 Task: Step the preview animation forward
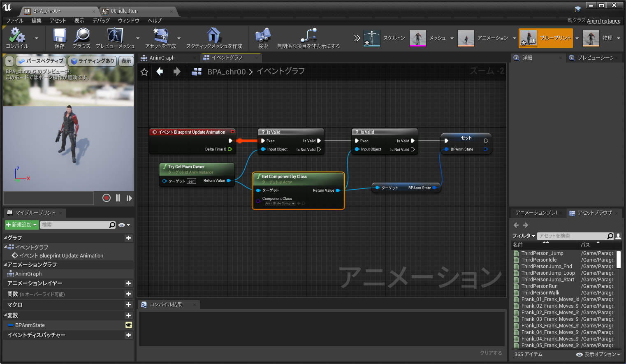(x=129, y=198)
